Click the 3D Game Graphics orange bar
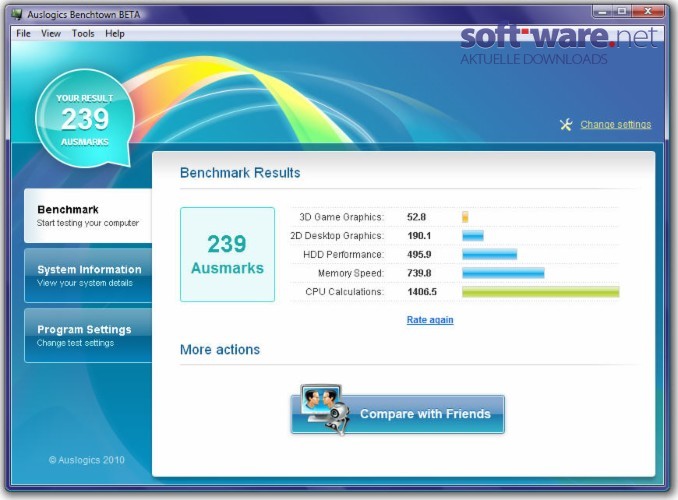 465,217
